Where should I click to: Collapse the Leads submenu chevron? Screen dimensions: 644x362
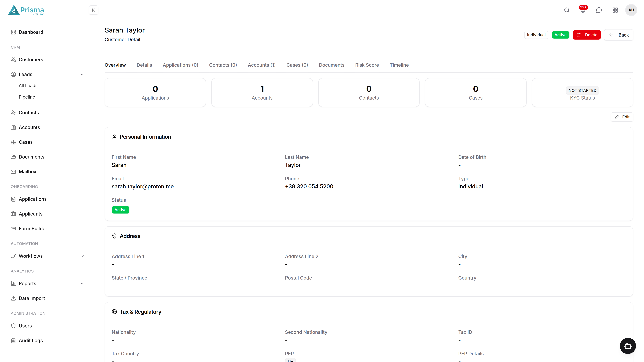point(82,74)
